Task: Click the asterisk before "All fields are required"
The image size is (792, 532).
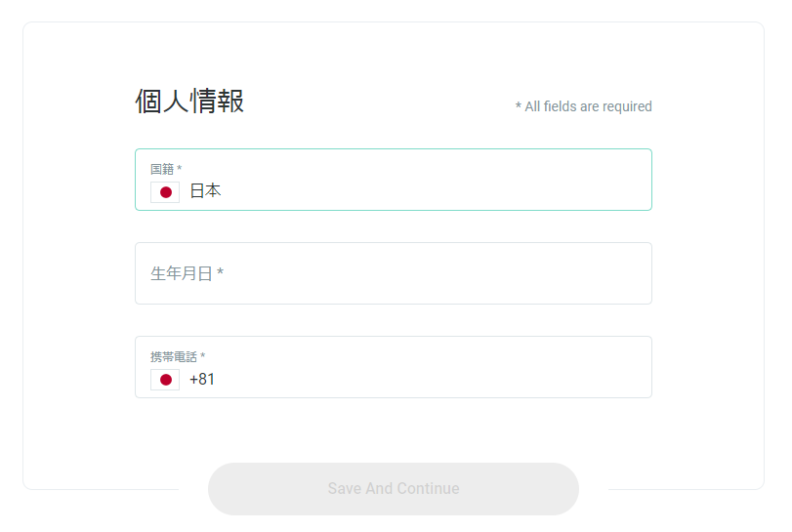Action: (x=519, y=105)
